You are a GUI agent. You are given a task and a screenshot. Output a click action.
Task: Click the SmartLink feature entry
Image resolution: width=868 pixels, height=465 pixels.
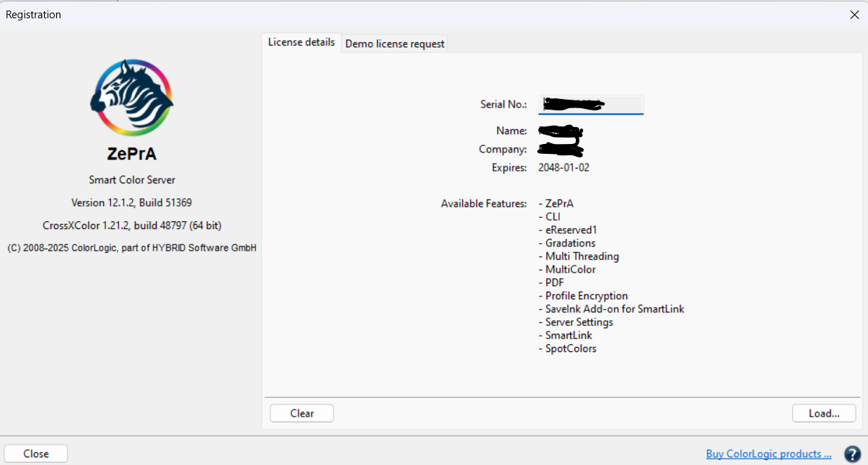(x=565, y=335)
